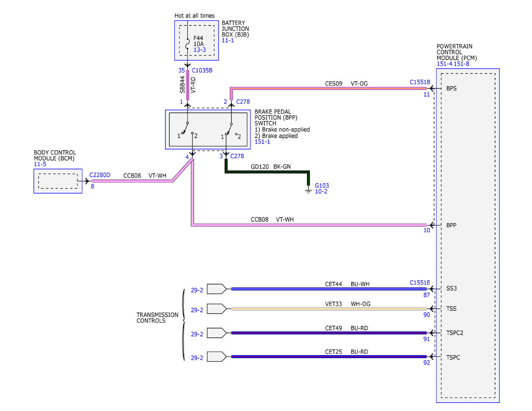Open the 11-1 Battery Junction Box reference
532x411 pixels.
tap(228, 41)
